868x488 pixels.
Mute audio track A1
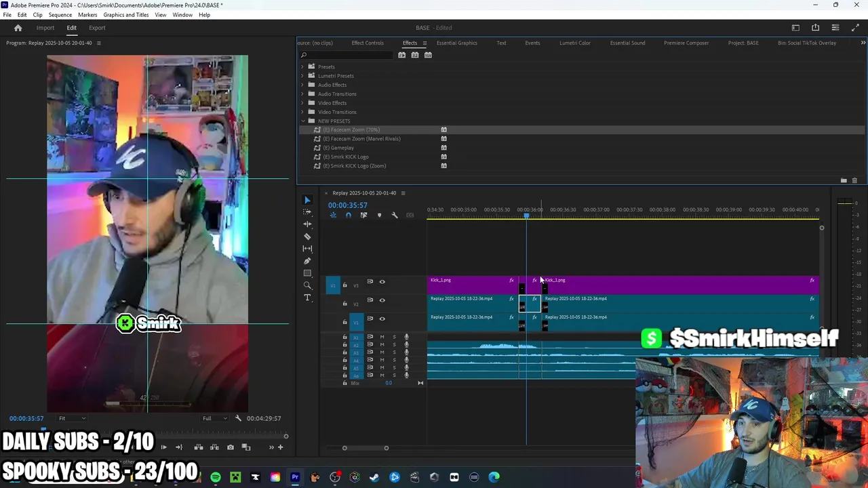pyautogui.click(x=382, y=337)
